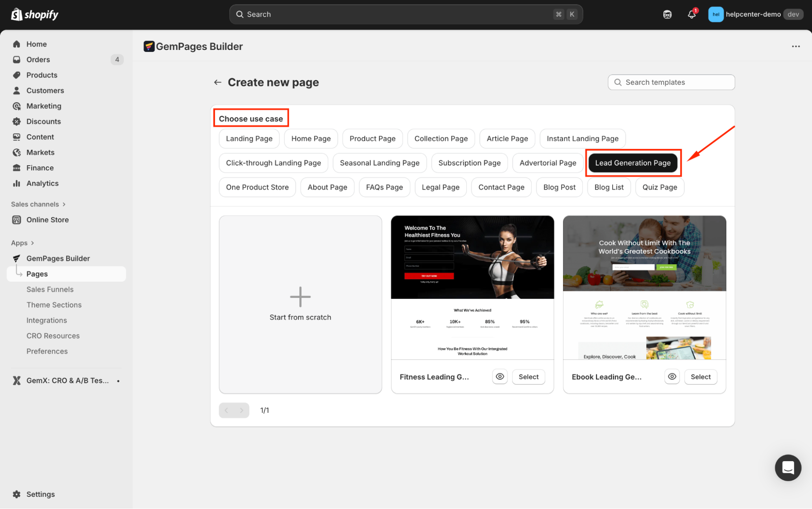The width and height of the screenshot is (812, 509).
Task: Select the Quiz Page use case chip
Action: point(659,187)
